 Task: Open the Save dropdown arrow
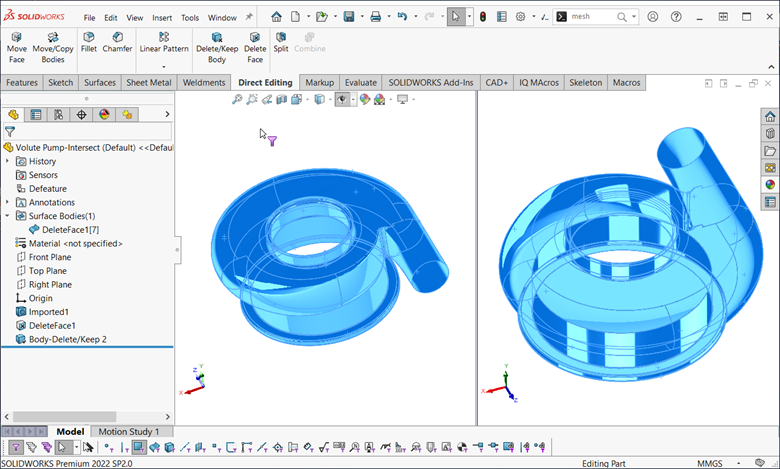pyautogui.click(x=362, y=17)
